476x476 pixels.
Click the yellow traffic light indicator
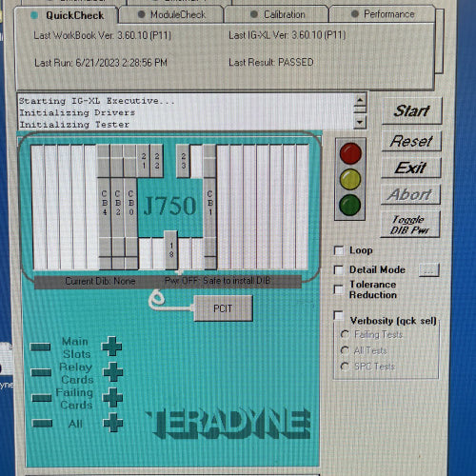pos(350,179)
